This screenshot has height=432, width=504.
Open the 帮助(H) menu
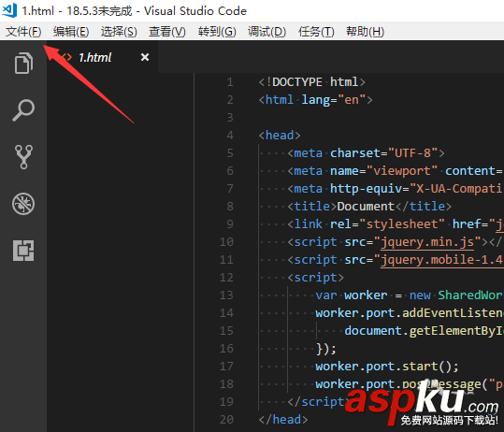pos(365,32)
